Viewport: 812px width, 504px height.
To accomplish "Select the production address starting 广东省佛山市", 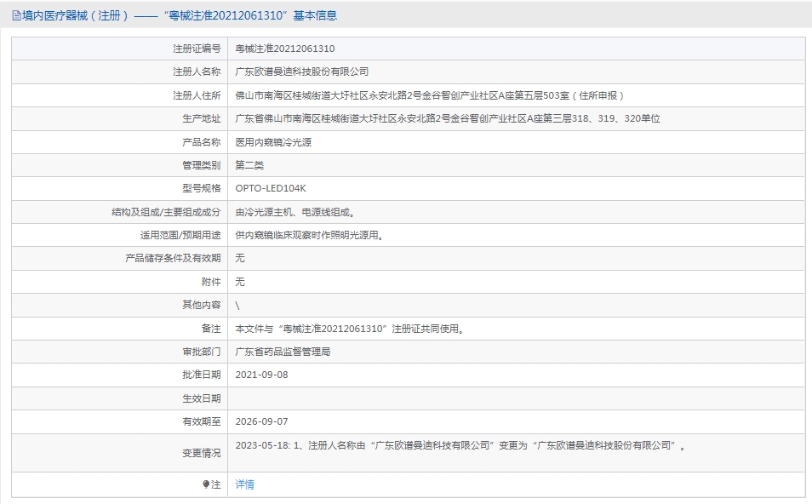I will coord(448,118).
